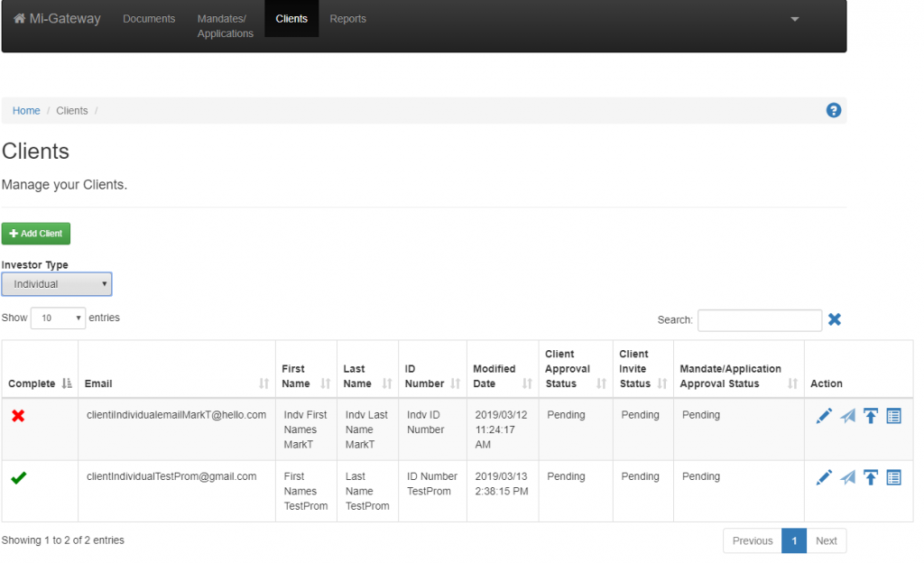The height and width of the screenshot is (563, 924).
Task: Click the upload arrow icon for MarkT client
Action: 871,416
